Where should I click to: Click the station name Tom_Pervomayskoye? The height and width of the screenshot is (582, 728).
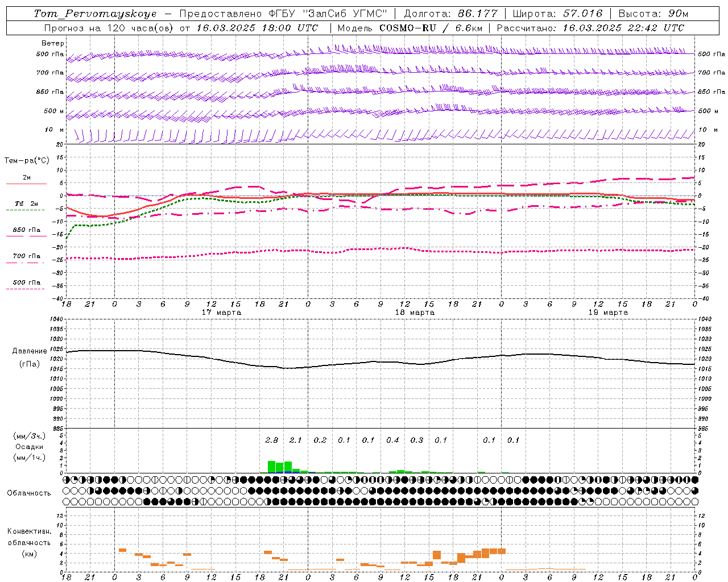pyautogui.click(x=96, y=14)
